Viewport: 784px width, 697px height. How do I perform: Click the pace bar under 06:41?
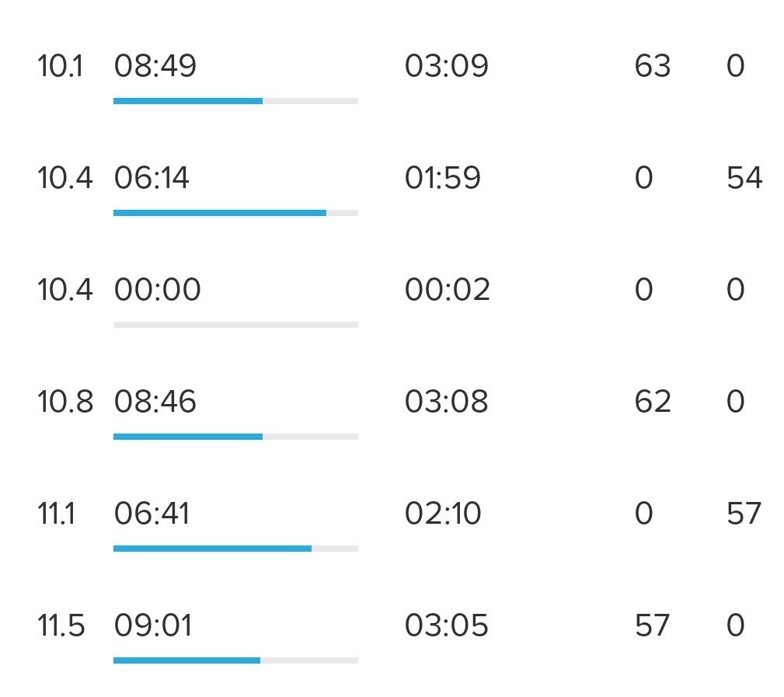235,549
